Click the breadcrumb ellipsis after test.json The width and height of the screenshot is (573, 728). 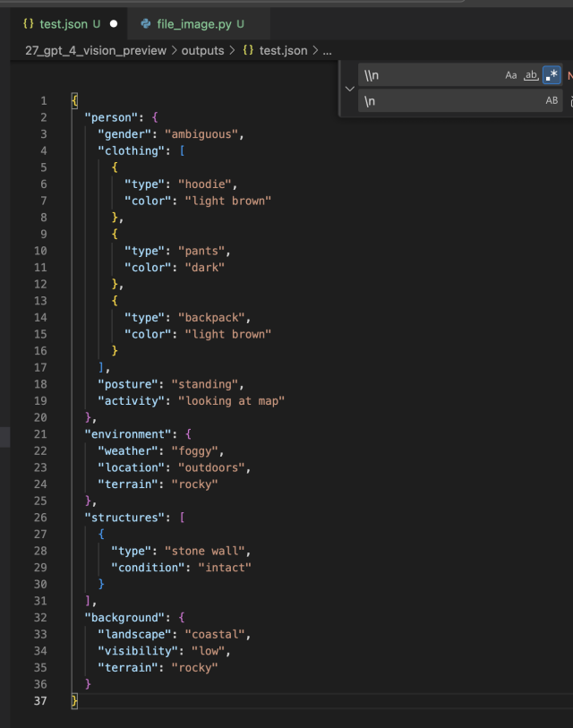coord(328,51)
